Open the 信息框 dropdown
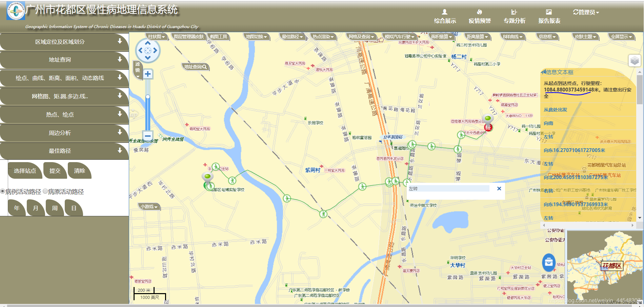This screenshot has width=644, height=307. click(547, 37)
